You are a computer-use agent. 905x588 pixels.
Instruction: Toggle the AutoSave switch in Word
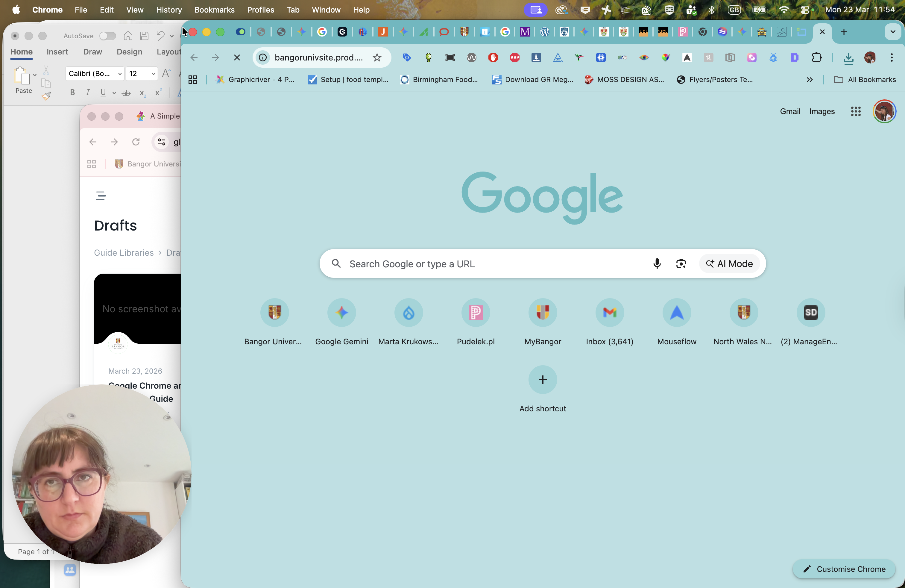pos(107,36)
